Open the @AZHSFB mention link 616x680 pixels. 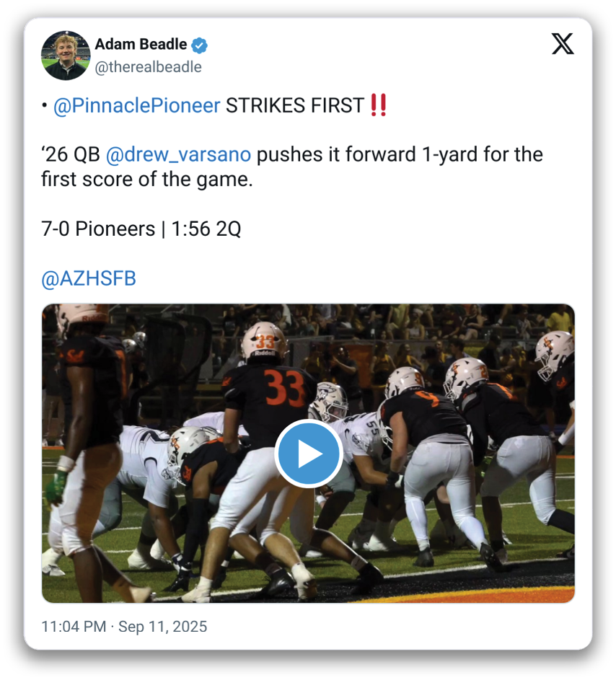[89, 278]
